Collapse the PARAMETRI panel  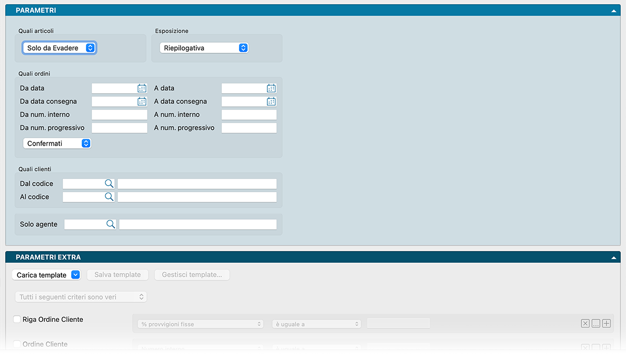[x=614, y=11]
